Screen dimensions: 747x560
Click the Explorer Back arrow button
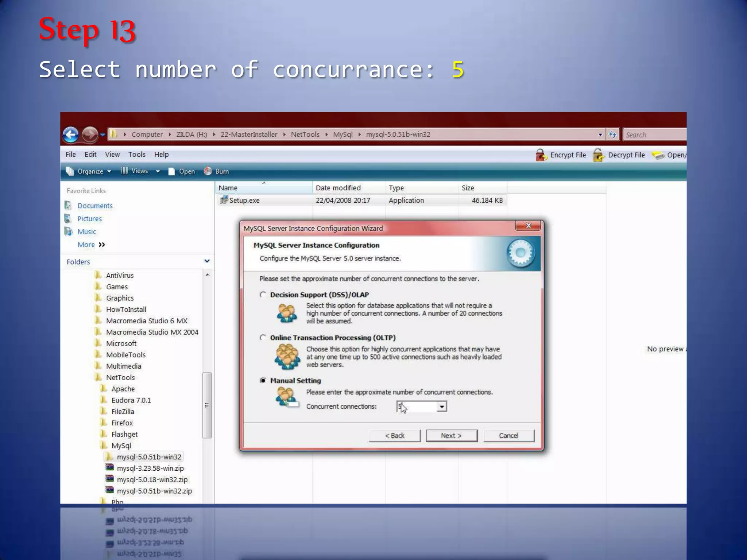click(70, 135)
